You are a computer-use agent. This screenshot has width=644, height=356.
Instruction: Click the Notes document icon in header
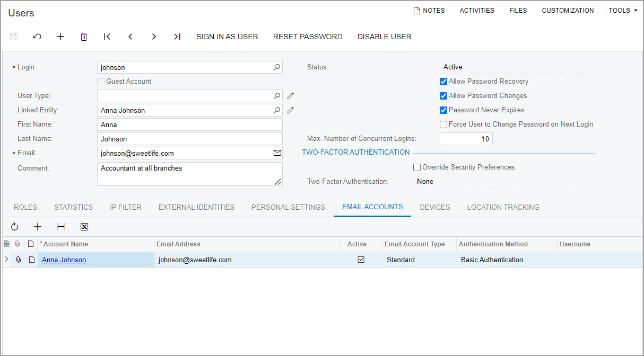tap(417, 11)
